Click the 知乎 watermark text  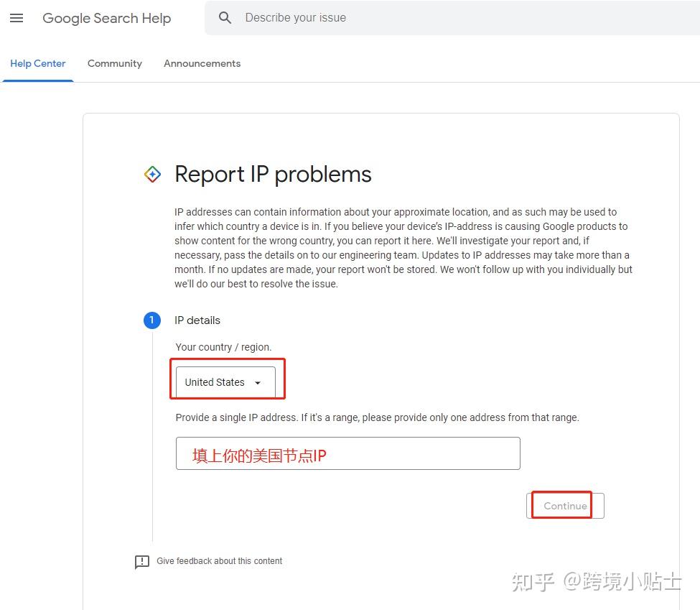click(529, 583)
